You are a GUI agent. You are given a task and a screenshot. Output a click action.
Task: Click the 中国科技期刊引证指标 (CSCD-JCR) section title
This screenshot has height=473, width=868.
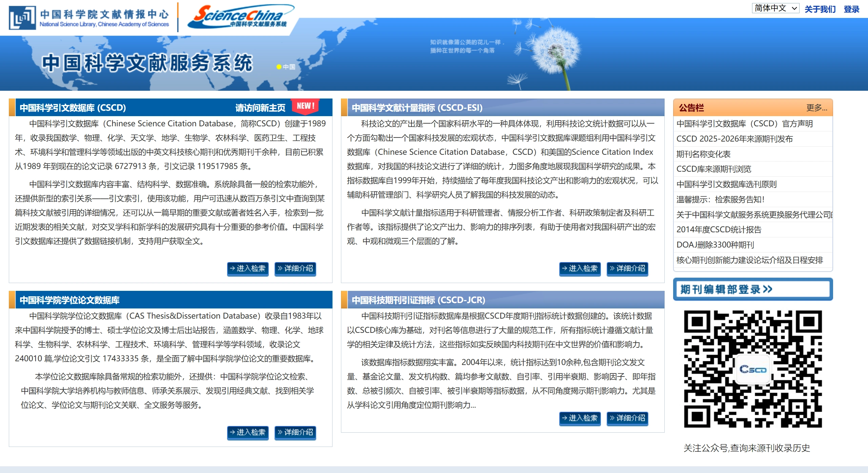[418, 300]
